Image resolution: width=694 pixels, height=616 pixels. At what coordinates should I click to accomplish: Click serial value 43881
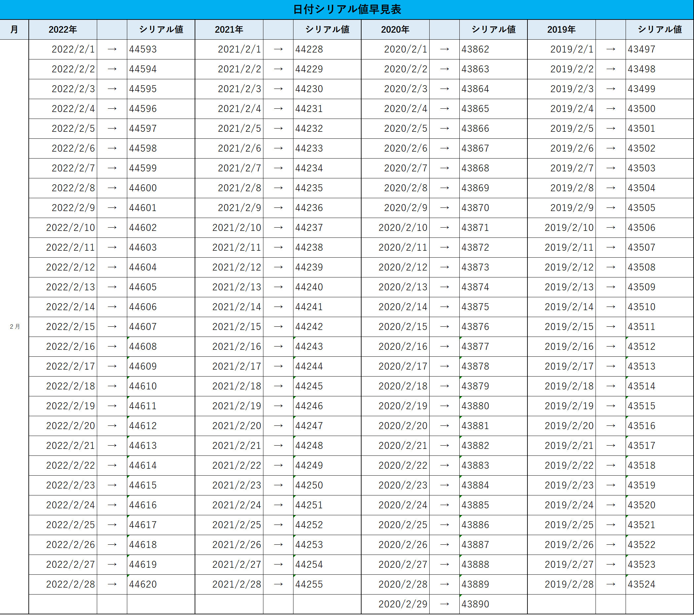tap(493, 426)
